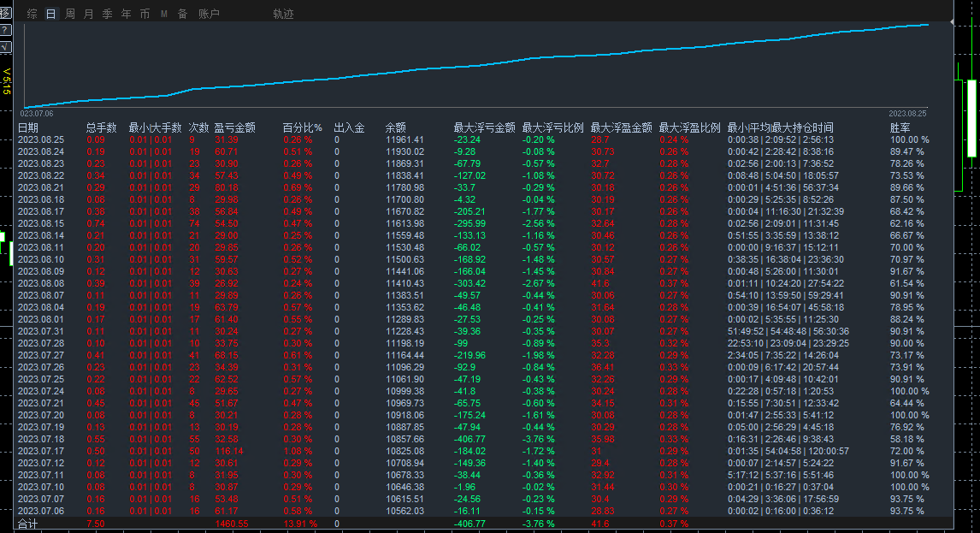
Task: Click the 2023.08.25 chart end date label
Action: coord(907,114)
